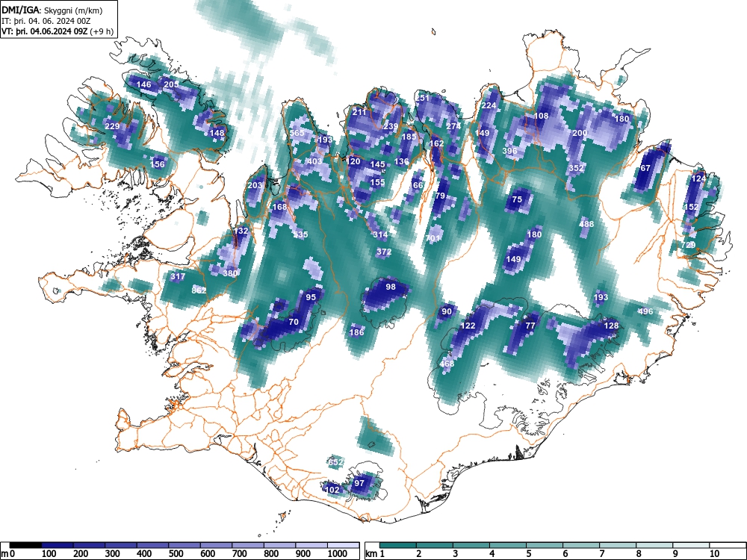This screenshot has width=747, height=560.
Task: Click the visibility value 314 on the map
Action: 380,234
